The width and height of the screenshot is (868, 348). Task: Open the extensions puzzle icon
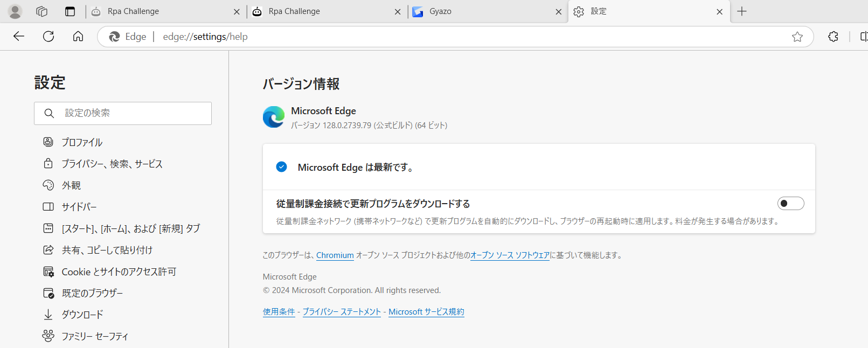[x=833, y=37]
